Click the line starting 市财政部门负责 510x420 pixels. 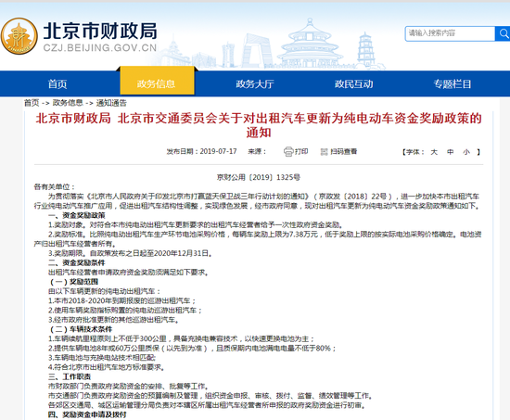tap(128, 387)
